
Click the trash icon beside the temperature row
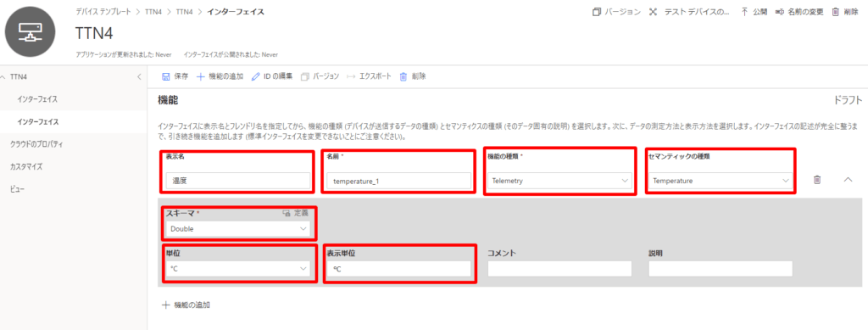click(816, 180)
